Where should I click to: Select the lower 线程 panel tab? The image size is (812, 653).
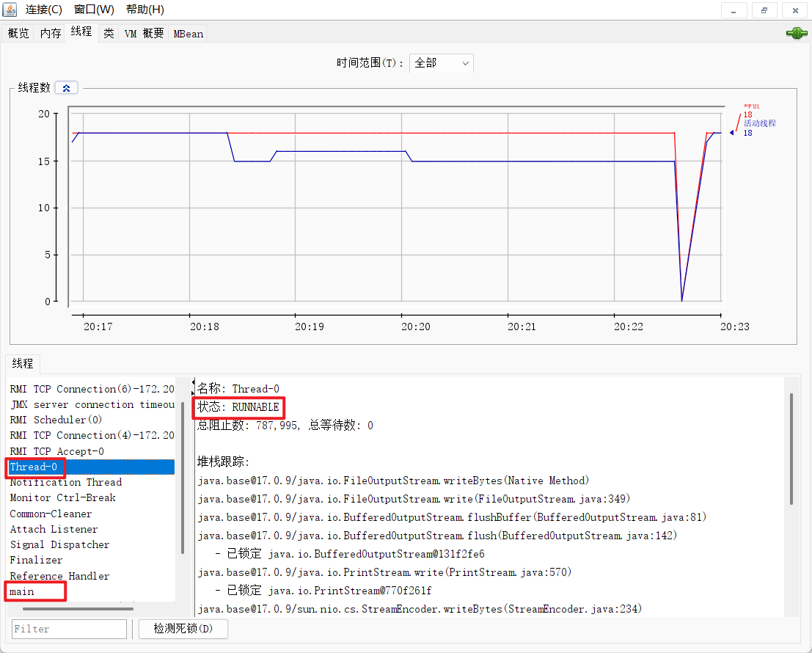[23, 363]
